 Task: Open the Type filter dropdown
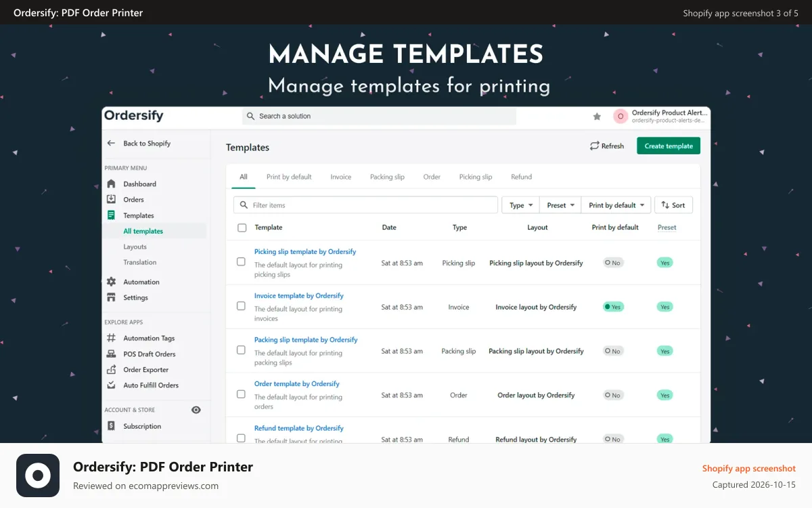(x=520, y=205)
